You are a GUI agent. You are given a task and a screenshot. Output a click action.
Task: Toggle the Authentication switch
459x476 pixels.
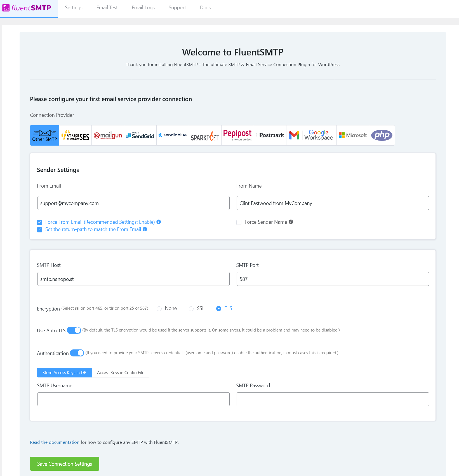pyautogui.click(x=77, y=353)
